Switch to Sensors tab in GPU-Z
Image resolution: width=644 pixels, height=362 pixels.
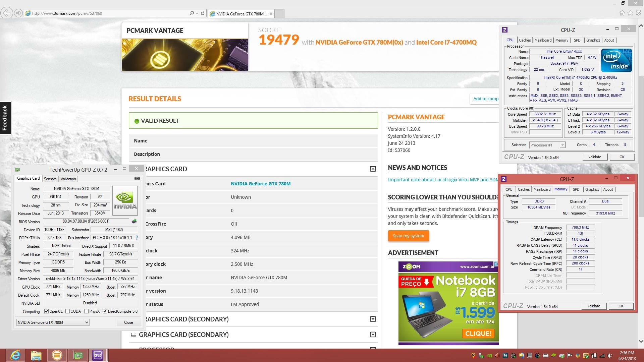50,179
